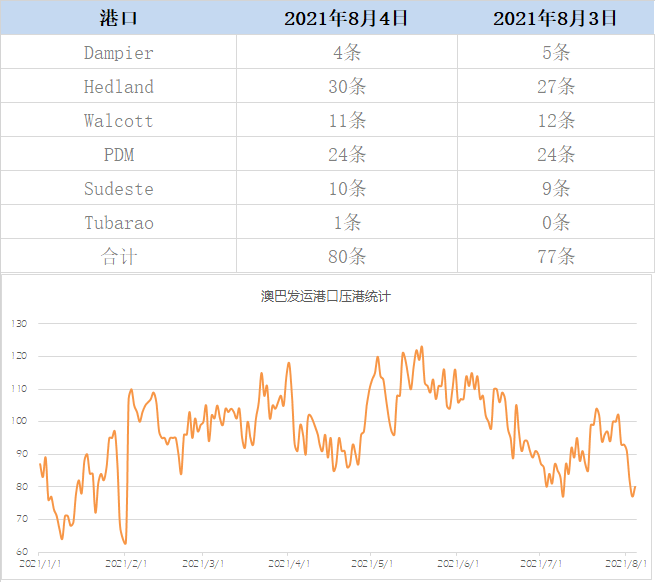Click Sudeste's 9条 value
Viewport: 655px width, 582px height.
coord(556,188)
